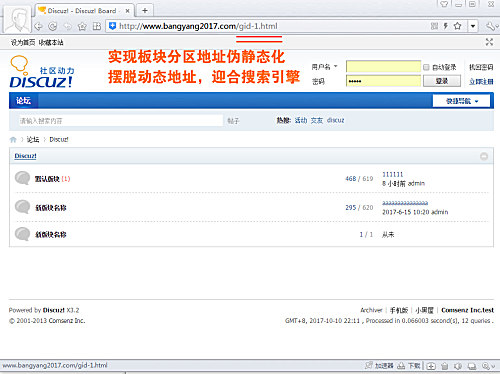Click the Discuz! link in Powered by
Screen dimensions: 500x374
53,310
